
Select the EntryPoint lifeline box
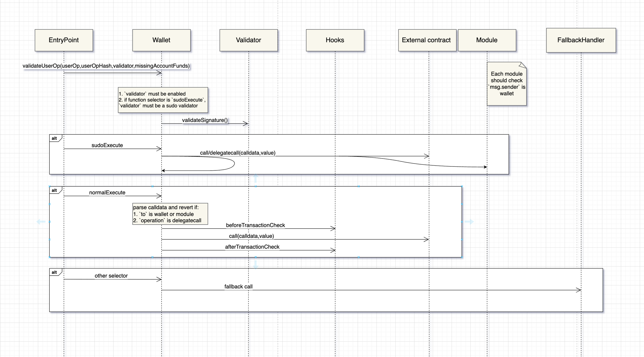(x=64, y=40)
